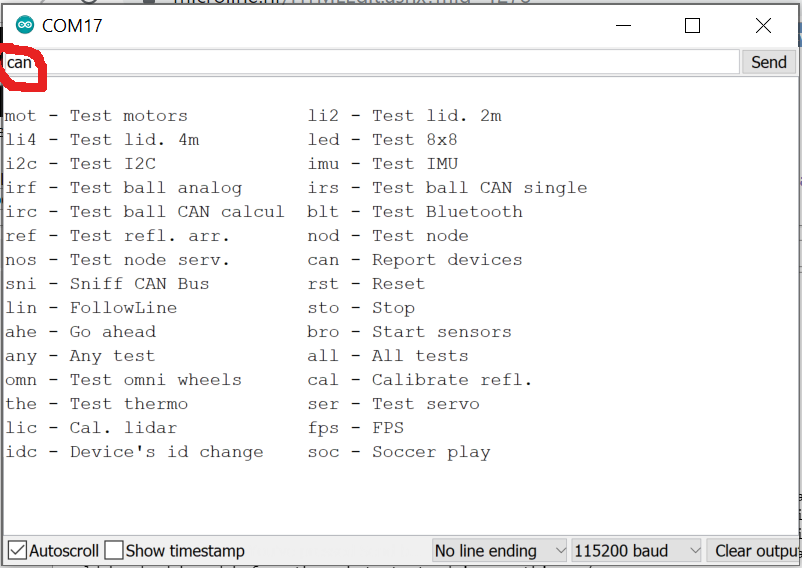Click the Arduino logo in title bar
The width and height of the screenshot is (802, 568).
click(25, 26)
